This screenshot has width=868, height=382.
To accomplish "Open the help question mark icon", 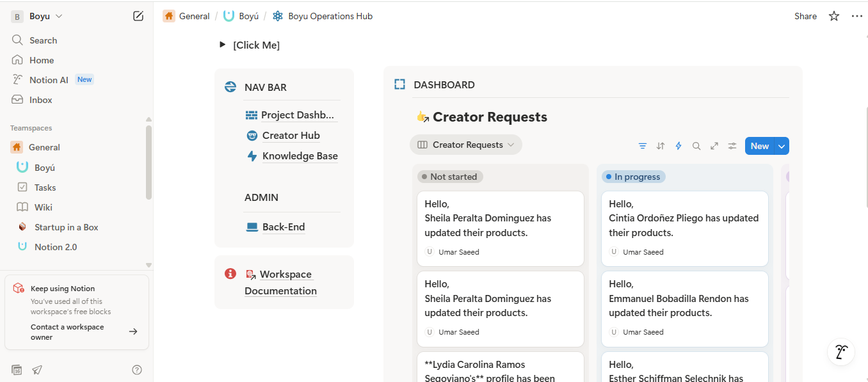I will point(137,370).
